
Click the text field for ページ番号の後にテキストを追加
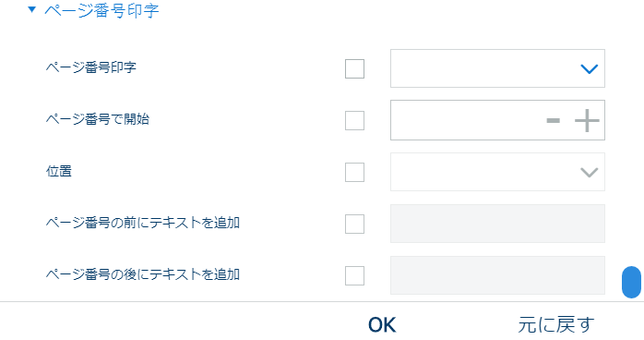[497, 275]
